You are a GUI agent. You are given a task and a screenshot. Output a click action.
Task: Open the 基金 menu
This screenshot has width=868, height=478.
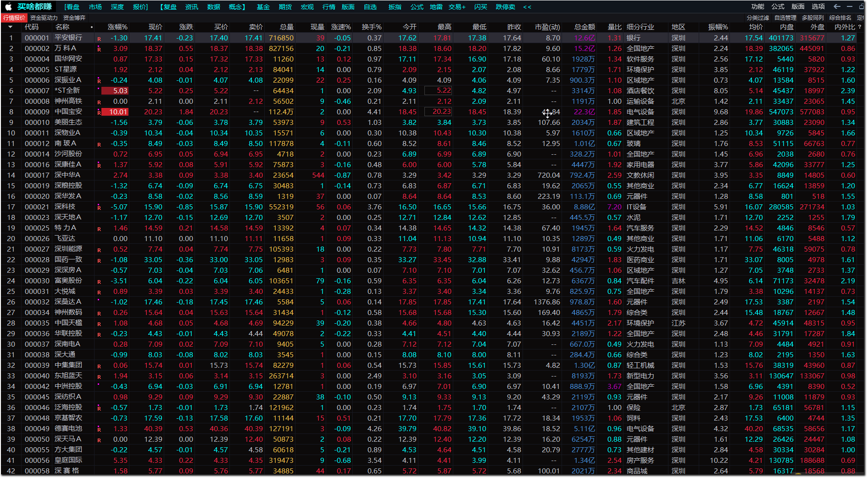click(263, 7)
